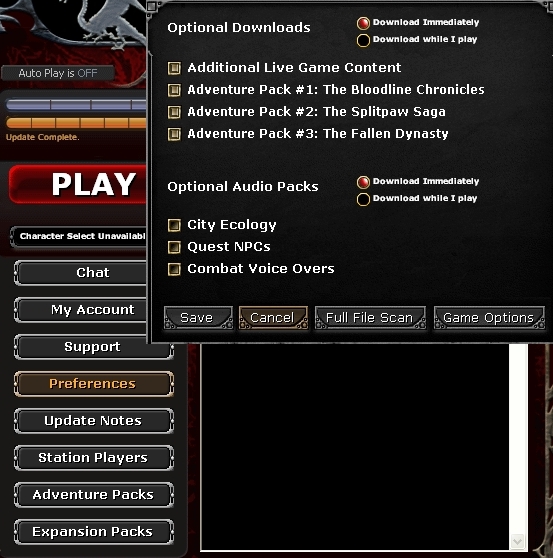Enable Adventure Pack #1 Bloodline Chronicles download
This screenshot has height=558, width=553.
[174, 90]
